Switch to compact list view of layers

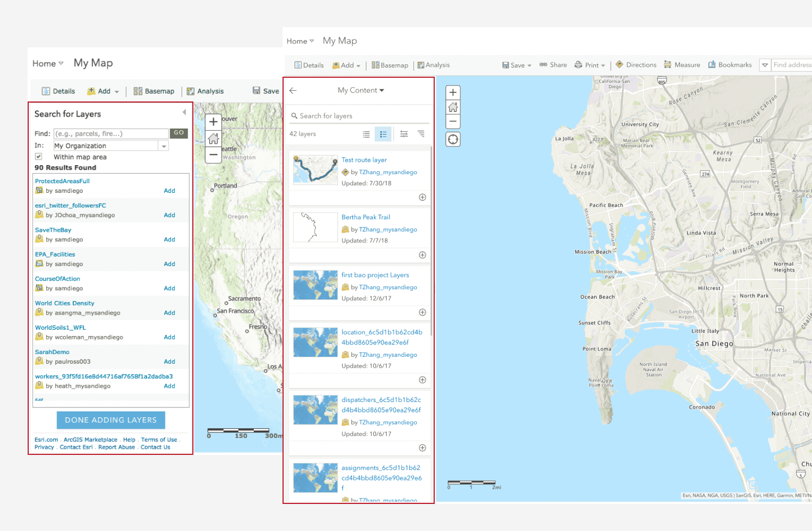click(367, 134)
